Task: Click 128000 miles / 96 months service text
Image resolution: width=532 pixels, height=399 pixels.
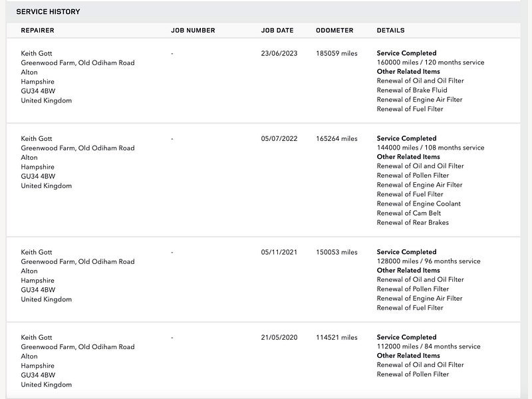Action: tap(428, 261)
